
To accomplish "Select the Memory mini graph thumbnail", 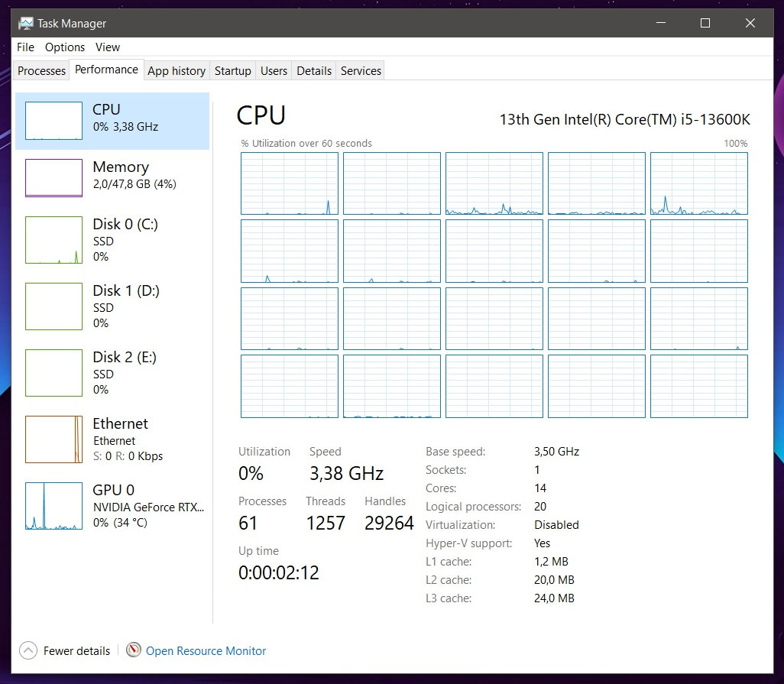I will 53,177.
